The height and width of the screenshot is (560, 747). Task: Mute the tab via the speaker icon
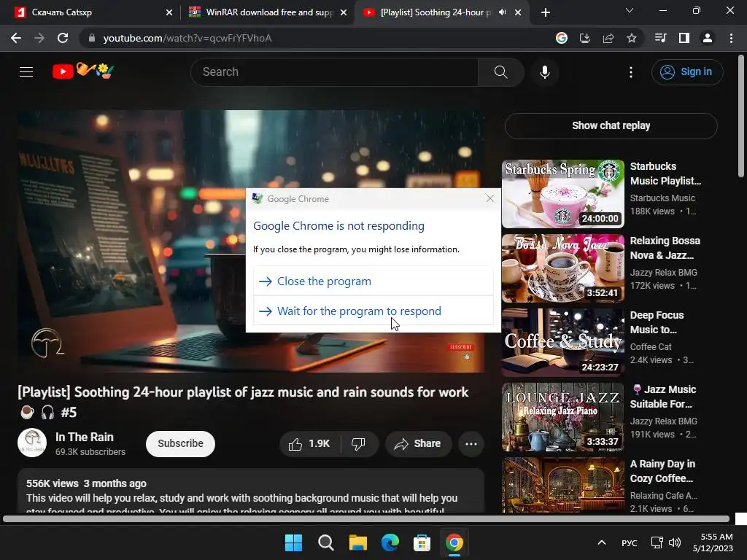click(502, 12)
